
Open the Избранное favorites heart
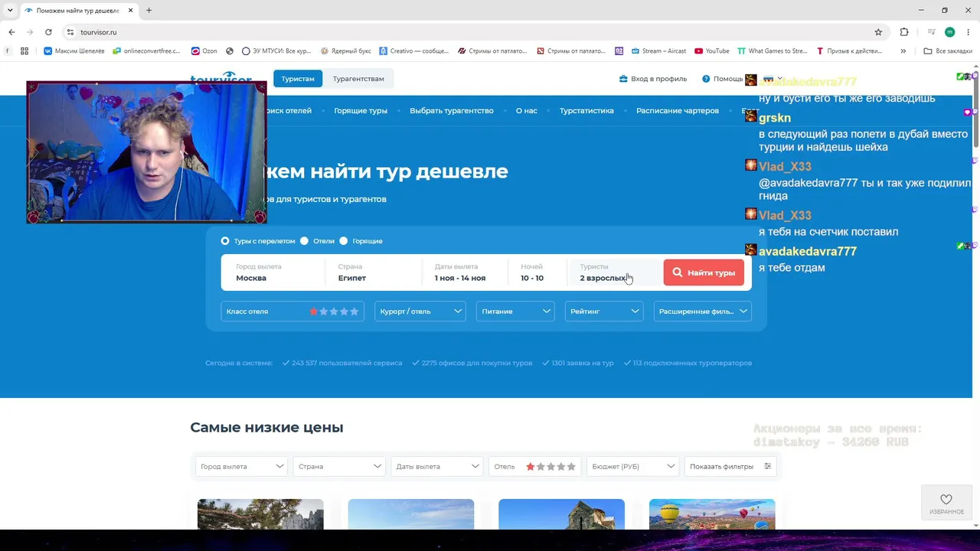[x=946, y=503]
